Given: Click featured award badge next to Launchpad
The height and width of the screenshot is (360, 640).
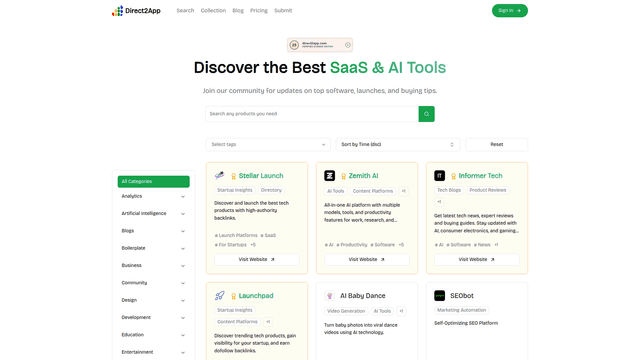Looking at the screenshot, I should [233, 296].
